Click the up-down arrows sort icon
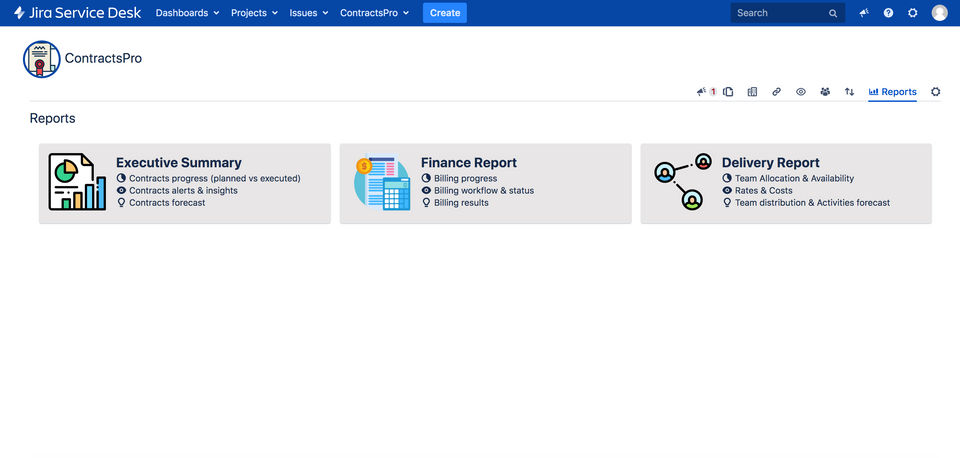 849,92
